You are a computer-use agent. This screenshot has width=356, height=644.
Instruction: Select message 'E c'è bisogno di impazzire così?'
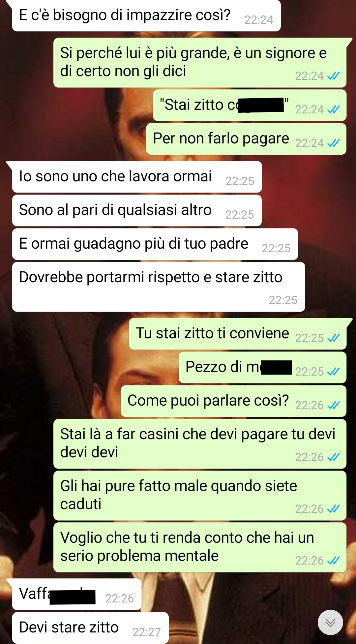(x=146, y=15)
